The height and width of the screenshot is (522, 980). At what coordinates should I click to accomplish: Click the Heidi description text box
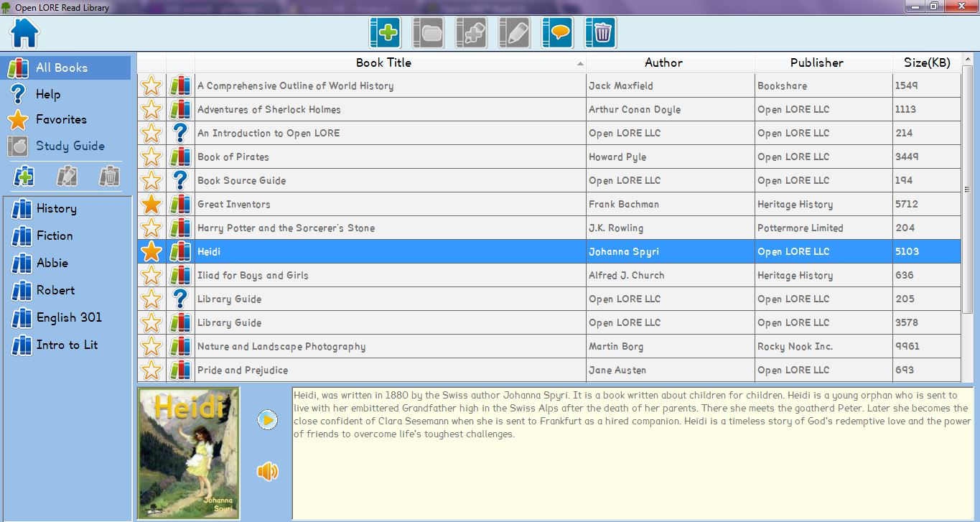click(633, 453)
